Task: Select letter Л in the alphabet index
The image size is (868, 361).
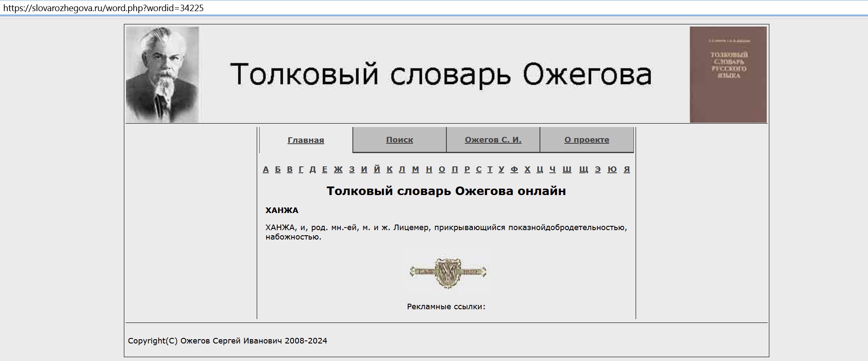Action: point(402,169)
